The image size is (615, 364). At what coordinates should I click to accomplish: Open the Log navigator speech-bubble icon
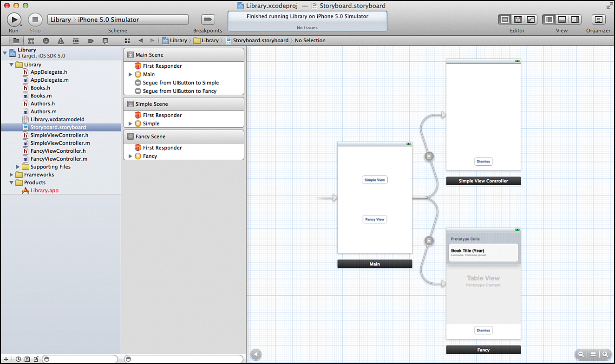pyautogui.click(x=105, y=40)
